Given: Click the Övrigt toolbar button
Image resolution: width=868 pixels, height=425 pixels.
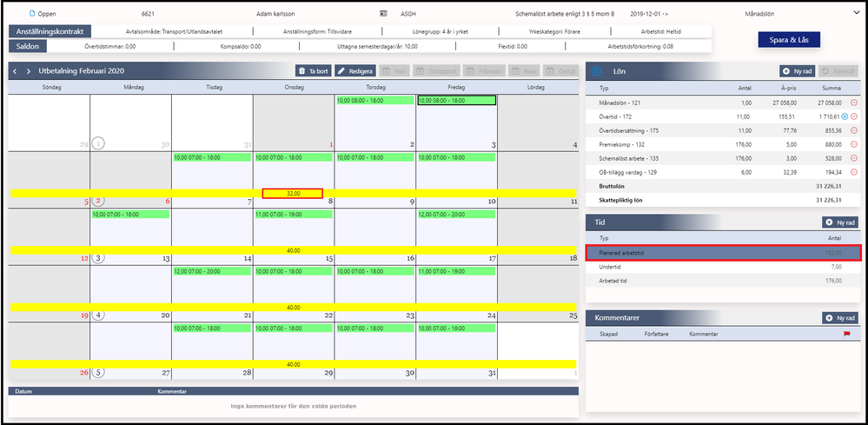Looking at the screenshot, I should (x=560, y=71).
